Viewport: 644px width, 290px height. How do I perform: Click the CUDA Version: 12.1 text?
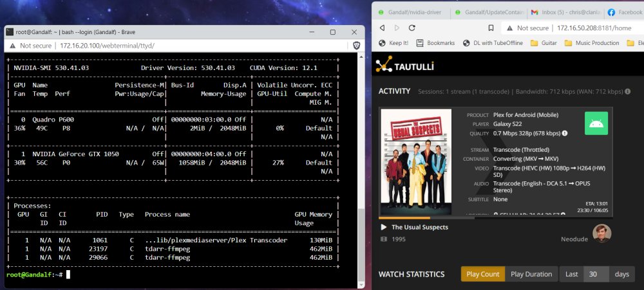pyautogui.click(x=283, y=68)
